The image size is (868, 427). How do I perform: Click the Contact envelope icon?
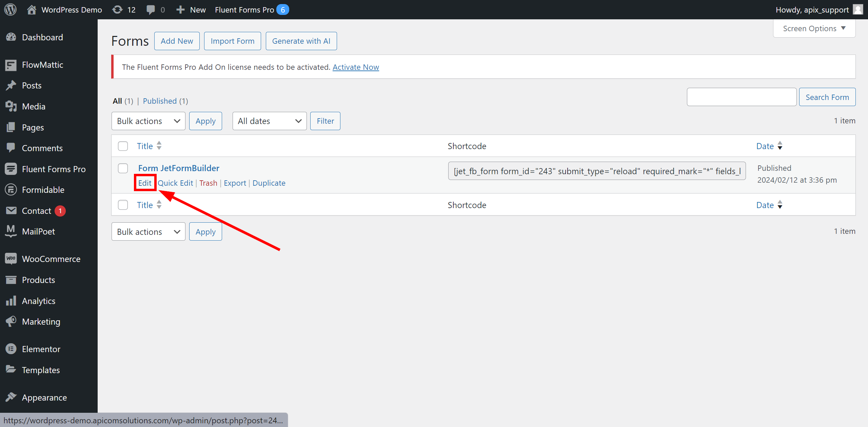[x=11, y=210]
